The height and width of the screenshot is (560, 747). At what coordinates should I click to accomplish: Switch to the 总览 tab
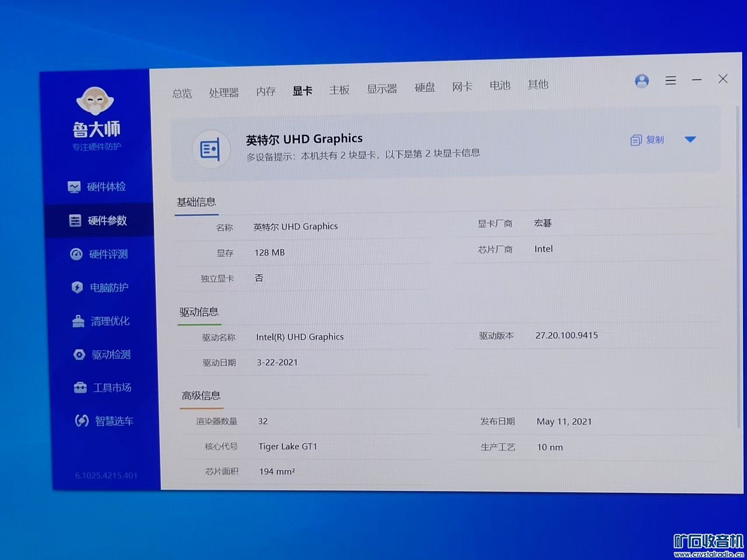coord(182,93)
